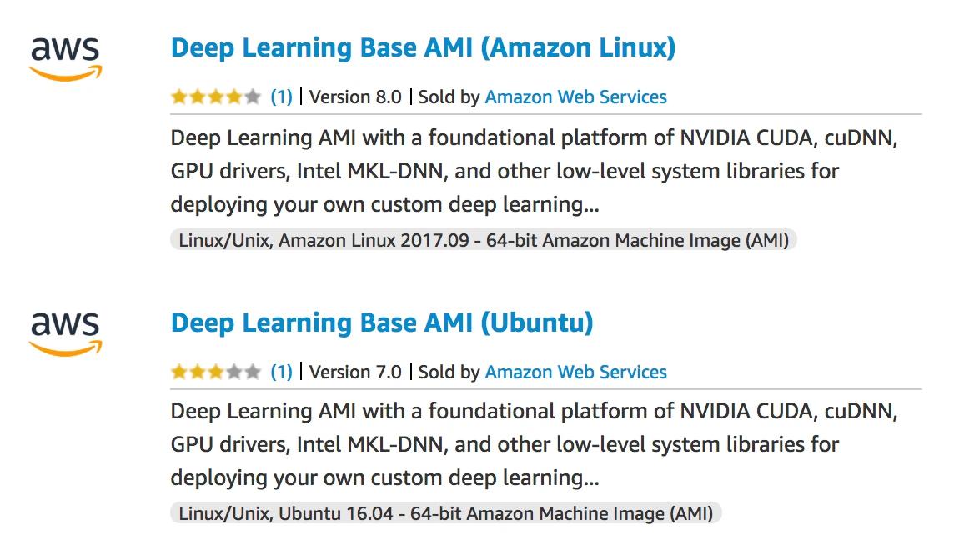This screenshot has height=560, width=974.
Task: Open the Deep Learning Base AMI (Amazon Linux) title
Action: point(423,47)
